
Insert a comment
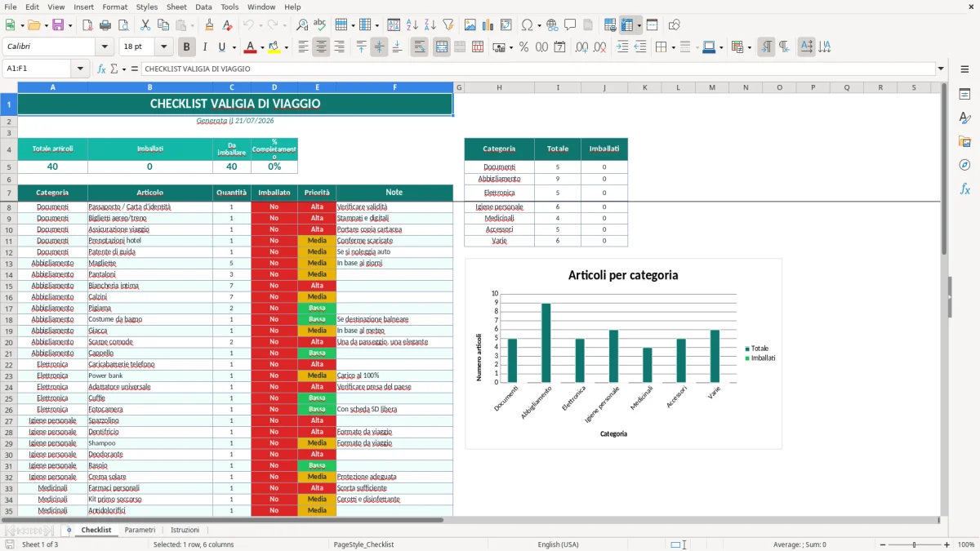pos(570,25)
